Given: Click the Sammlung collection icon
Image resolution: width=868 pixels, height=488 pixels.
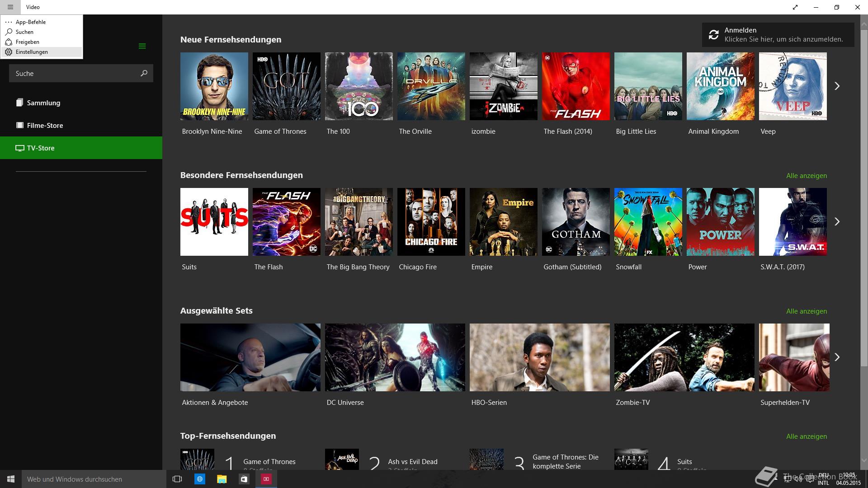Looking at the screenshot, I should pyautogui.click(x=19, y=103).
